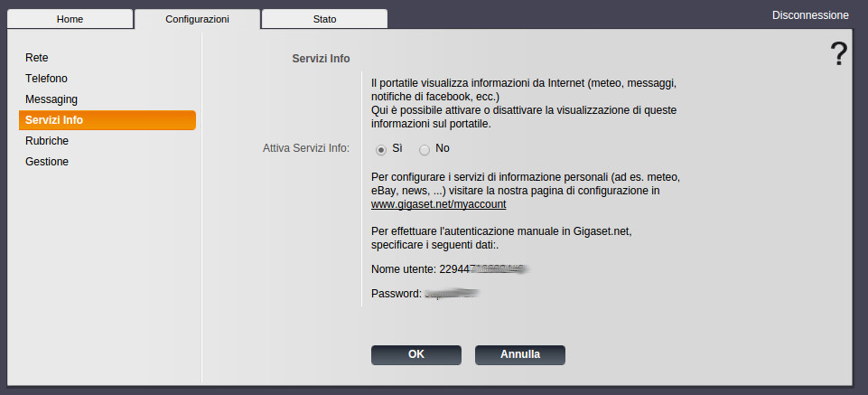Open Rete in the sidebar
This screenshot has width=868, height=395.
[37, 58]
